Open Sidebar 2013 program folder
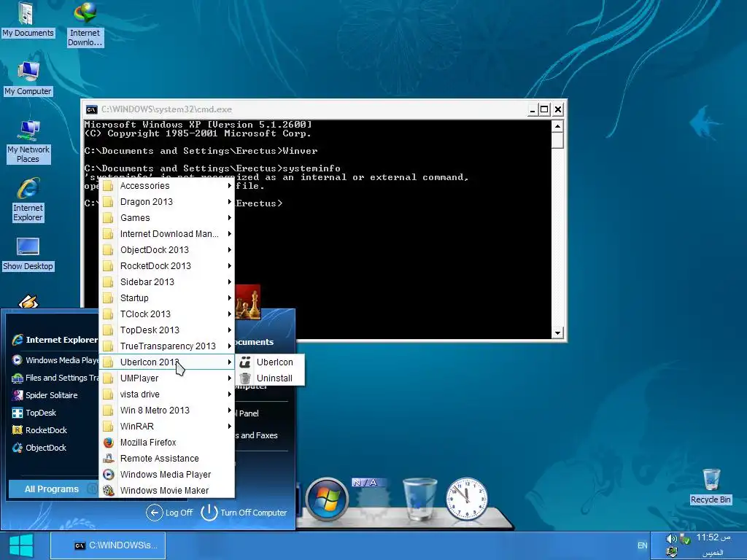Screen dimensions: 747x560 (x=167, y=282)
